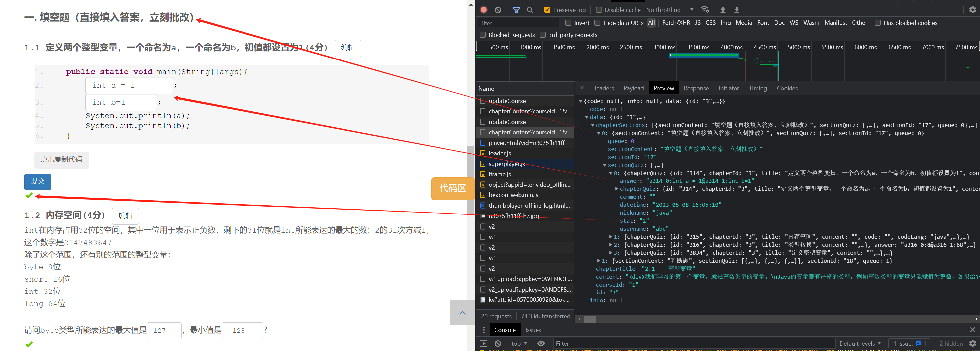Collapse the sectionQuiz tree node

click(x=605, y=165)
